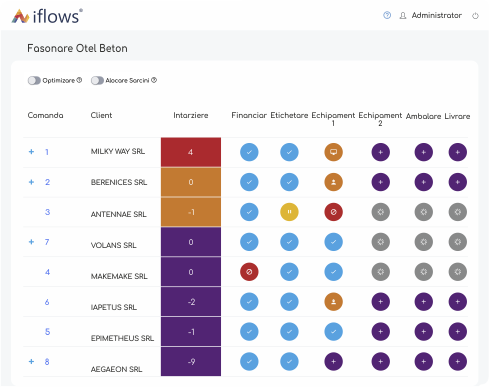This screenshot has width=489, height=387.
Task: Enable the Alocare Sarcini toggle
Action: click(x=97, y=81)
